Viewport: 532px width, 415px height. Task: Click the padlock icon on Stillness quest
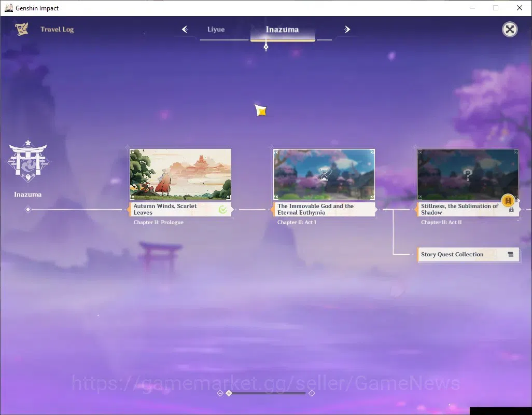pyautogui.click(x=511, y=210)
